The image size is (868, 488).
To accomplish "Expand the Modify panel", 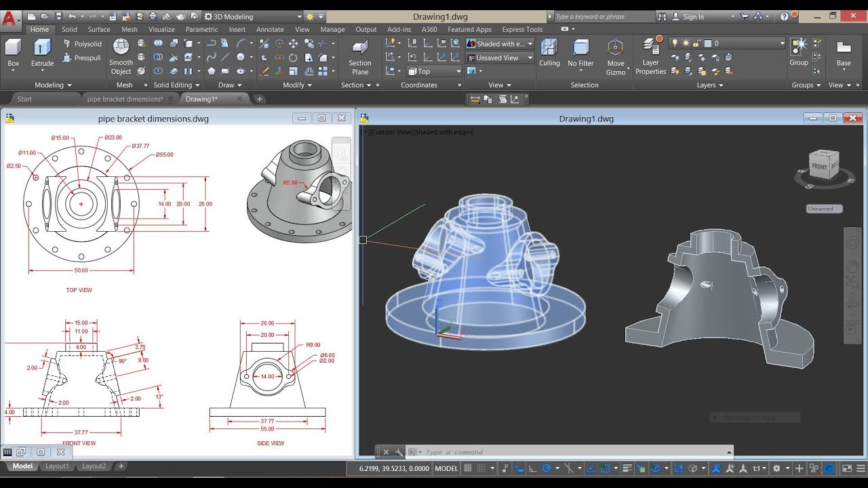I will coord(297,85).
